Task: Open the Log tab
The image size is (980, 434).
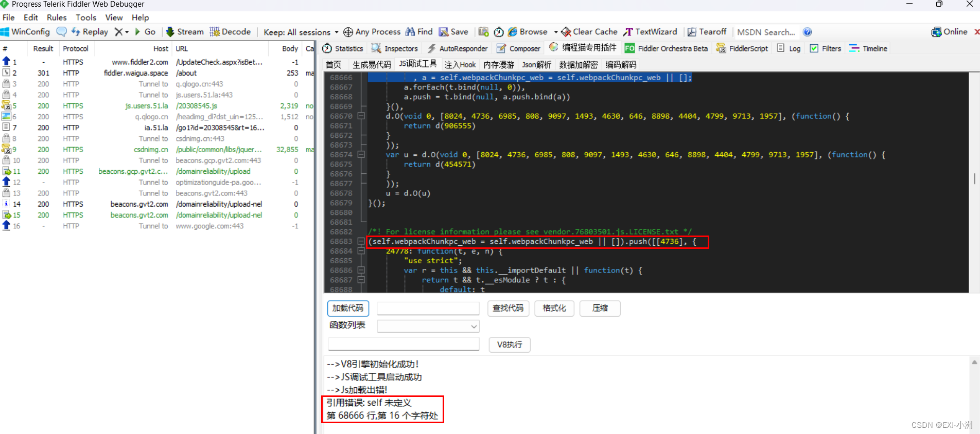Action: pos(789,48)
